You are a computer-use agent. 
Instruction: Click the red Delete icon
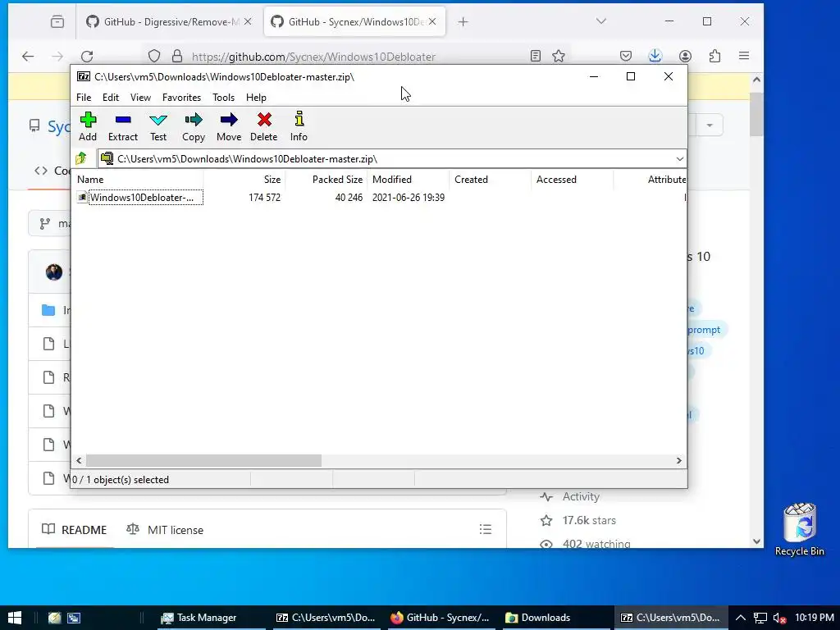(263, 127)
